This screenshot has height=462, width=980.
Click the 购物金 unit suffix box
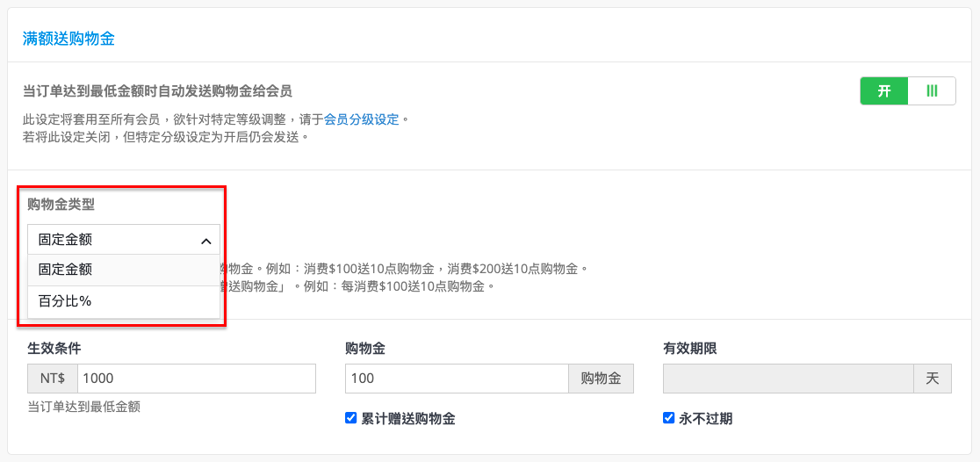coord(602,379)
